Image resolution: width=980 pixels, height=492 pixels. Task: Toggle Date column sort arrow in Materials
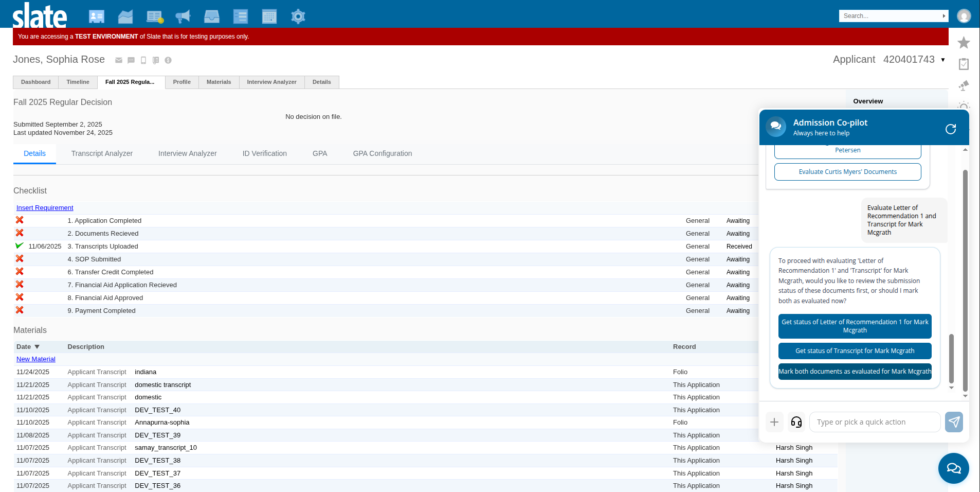click(37, 347)
